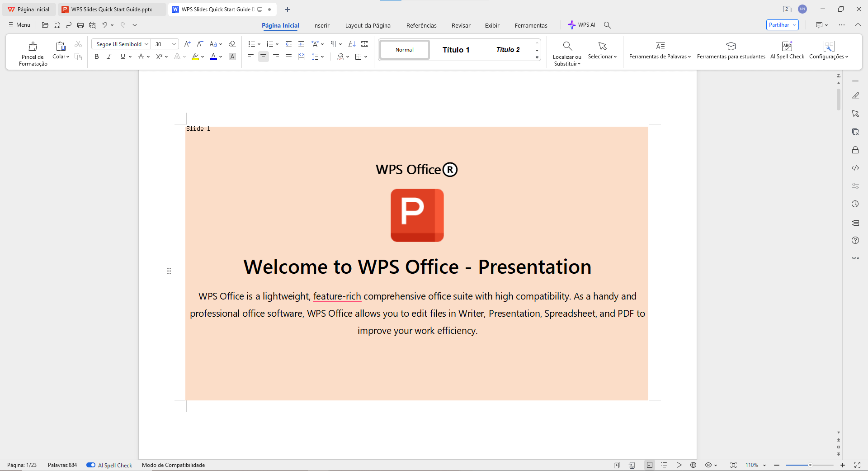Disable AI Spell Check in status bar

tap(90, 465)
